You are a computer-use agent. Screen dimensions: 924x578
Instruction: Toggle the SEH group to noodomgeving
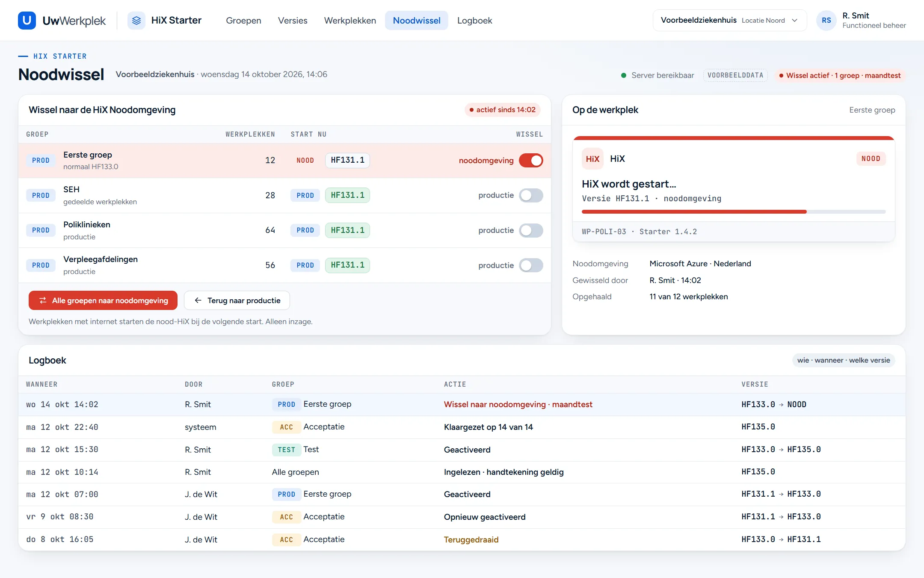click(x=531, y=195)
